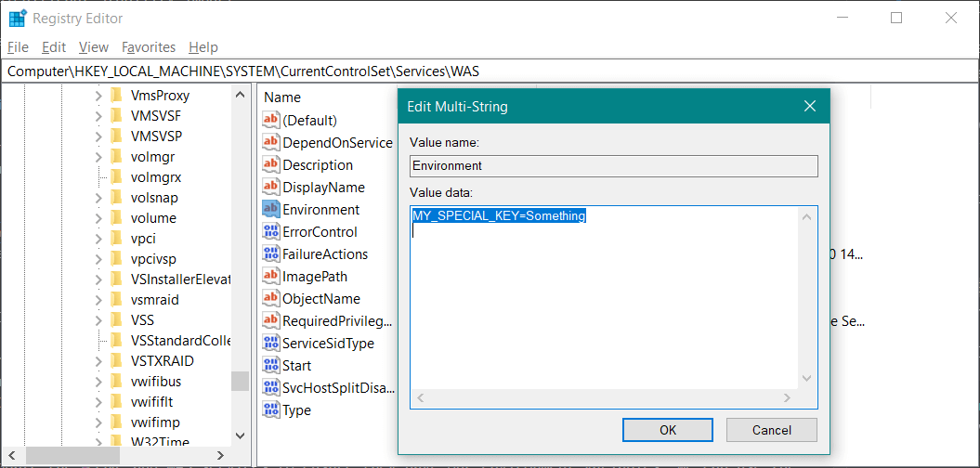Select the ErrorControl binary icon
980x468 pixels.
tap(270, 232)
